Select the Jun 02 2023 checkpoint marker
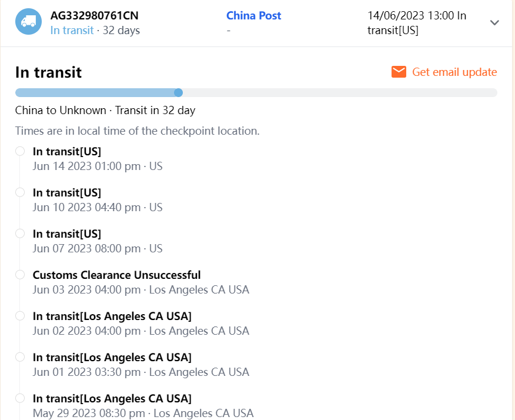The image size is (515, 420). coord(20,316)
